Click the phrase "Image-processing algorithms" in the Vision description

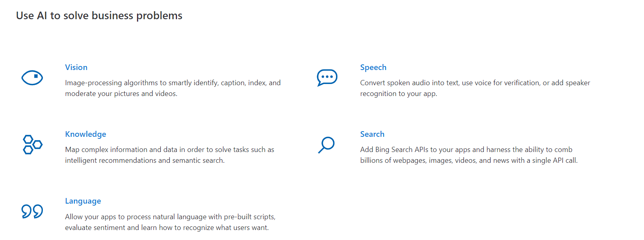tap(111, 83)
